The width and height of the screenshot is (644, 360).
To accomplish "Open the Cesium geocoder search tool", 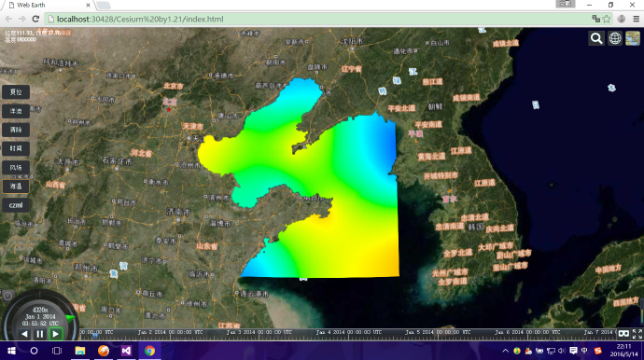I will [x=596, y=38].
